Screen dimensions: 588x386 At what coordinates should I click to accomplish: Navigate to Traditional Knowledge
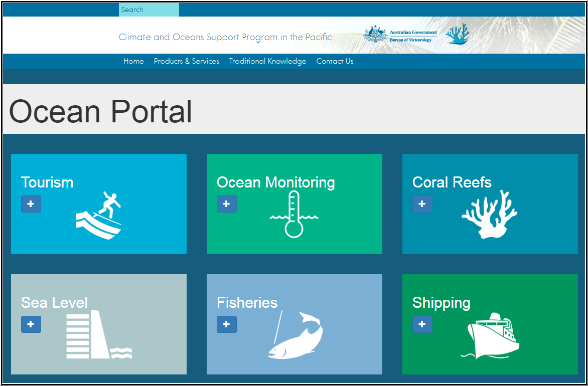pos(267,61)
